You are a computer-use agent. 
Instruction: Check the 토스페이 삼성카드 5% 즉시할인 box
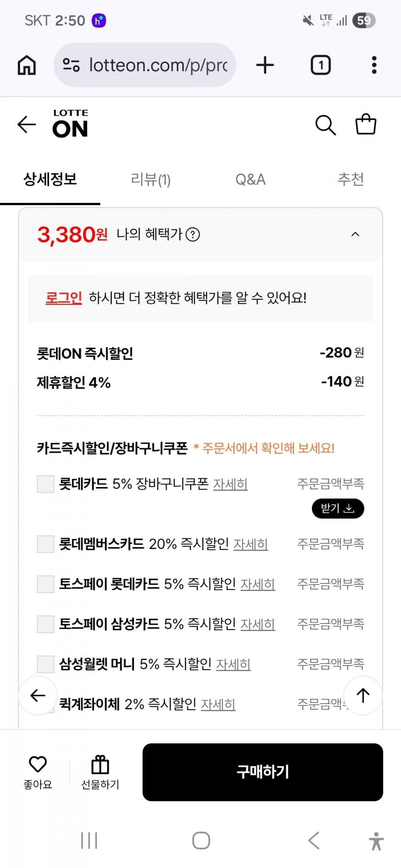click(45, 624)
